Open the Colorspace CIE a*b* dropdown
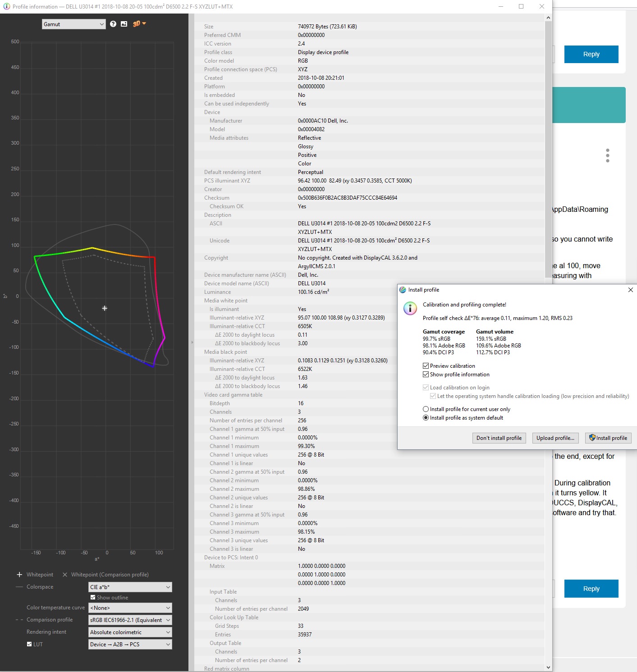Screen dimensions: 637x672 [x=130, y=587]
